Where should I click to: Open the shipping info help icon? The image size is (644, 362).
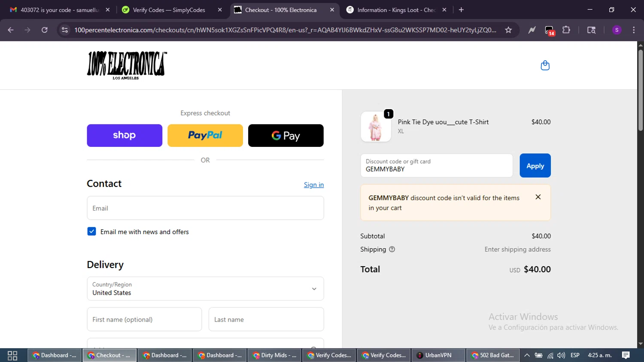[392, 249]
